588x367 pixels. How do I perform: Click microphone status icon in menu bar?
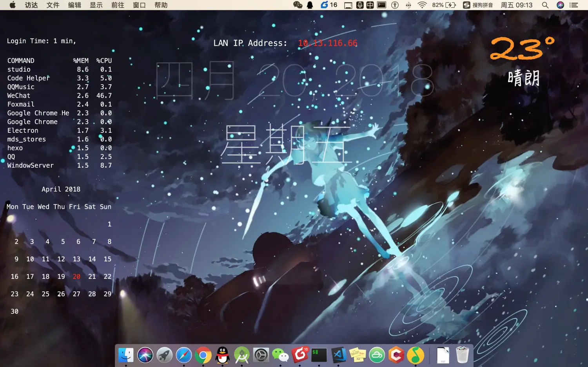pos(360,5)
